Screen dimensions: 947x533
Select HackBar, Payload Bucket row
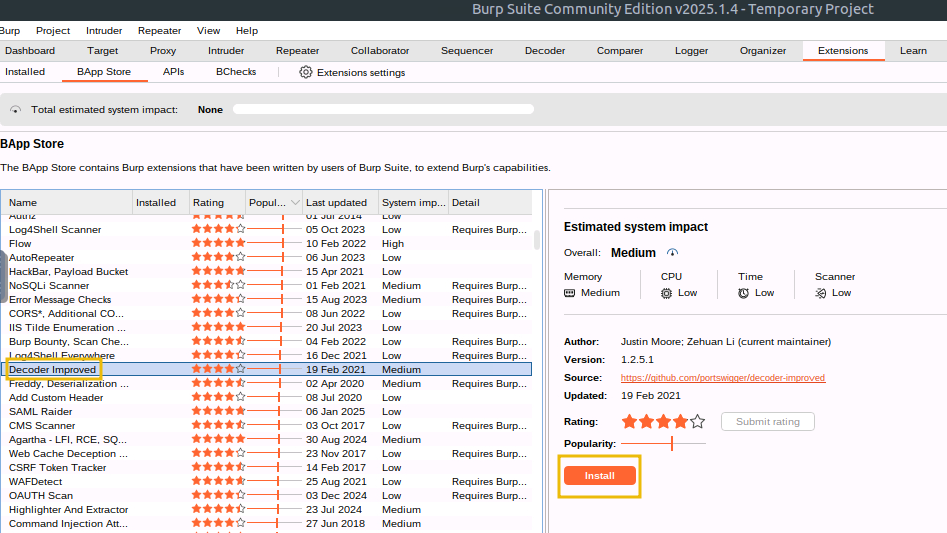pyautogui.click(x=266, y=272)
